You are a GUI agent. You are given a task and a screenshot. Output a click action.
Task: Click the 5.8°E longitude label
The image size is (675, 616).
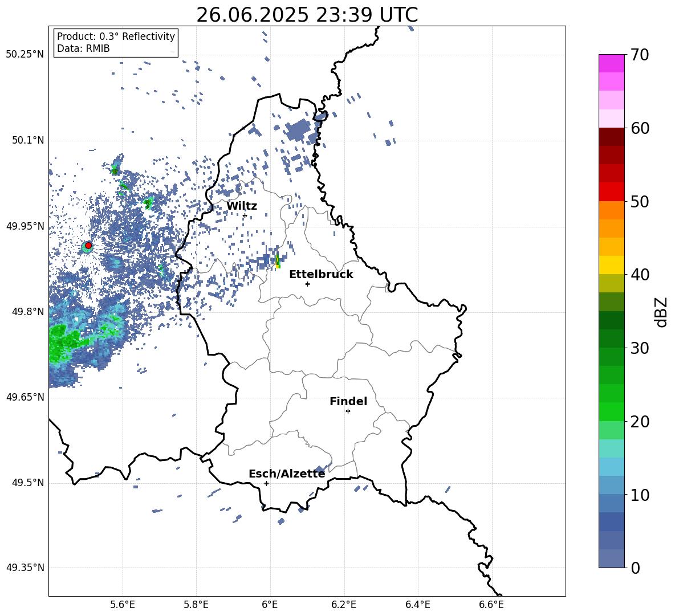[196, 605]
